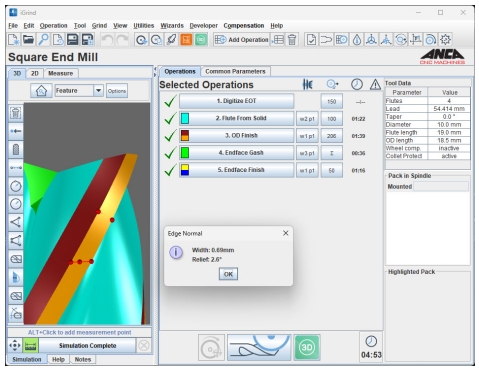
Task: Click the gear settings icon in toolbar
Action: (x=445, y=40)
